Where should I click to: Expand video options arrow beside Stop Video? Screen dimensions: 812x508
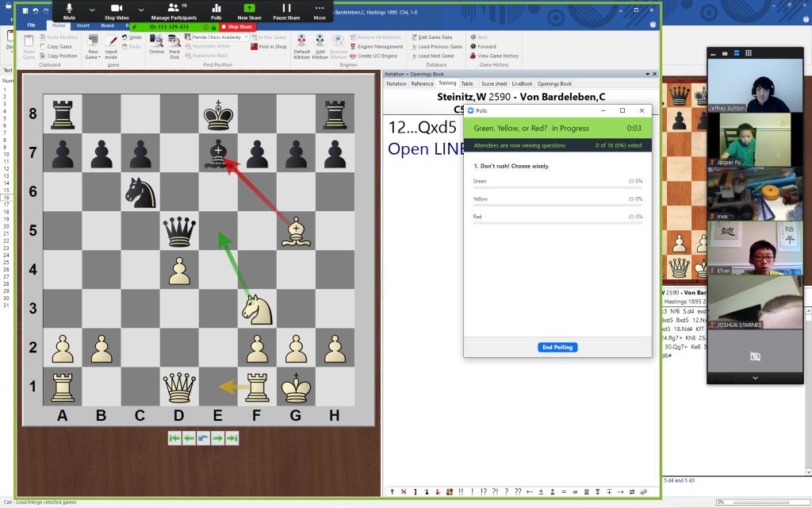(141, 10)
